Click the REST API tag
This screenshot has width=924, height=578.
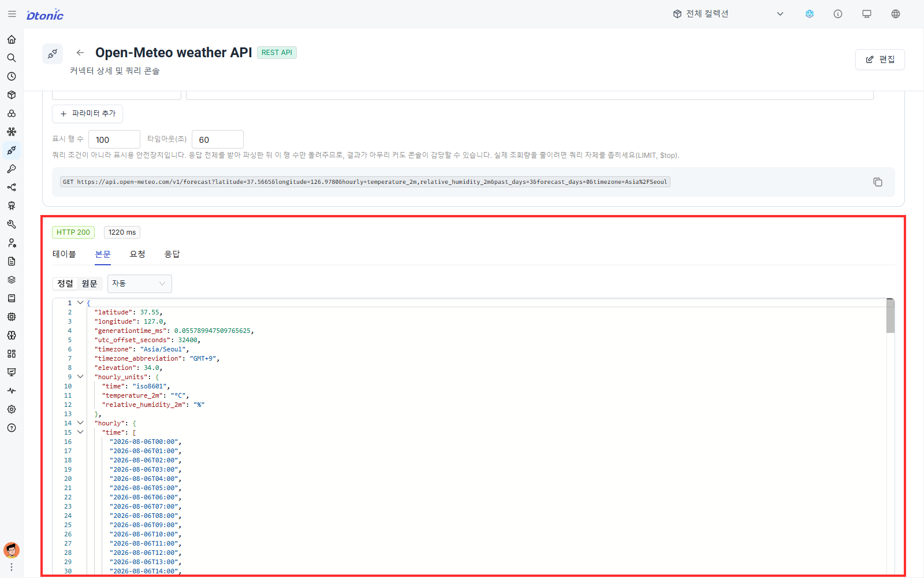(277, 53)
